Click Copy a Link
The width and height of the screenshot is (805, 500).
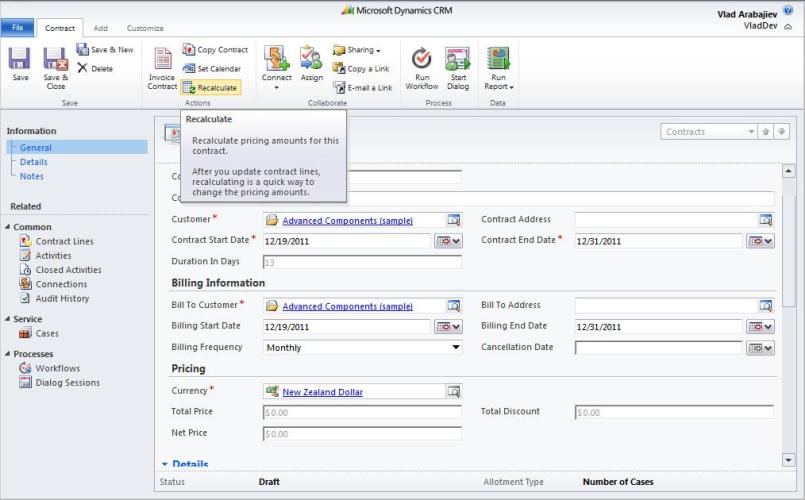(361, 68)
